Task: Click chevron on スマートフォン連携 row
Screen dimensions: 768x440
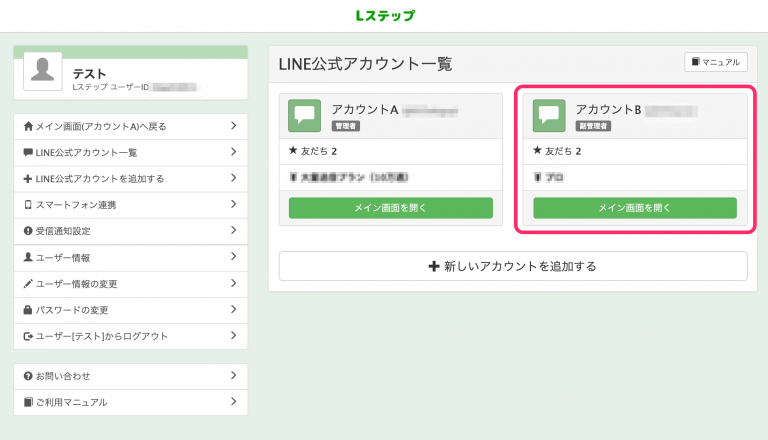Action: point(234,204)
